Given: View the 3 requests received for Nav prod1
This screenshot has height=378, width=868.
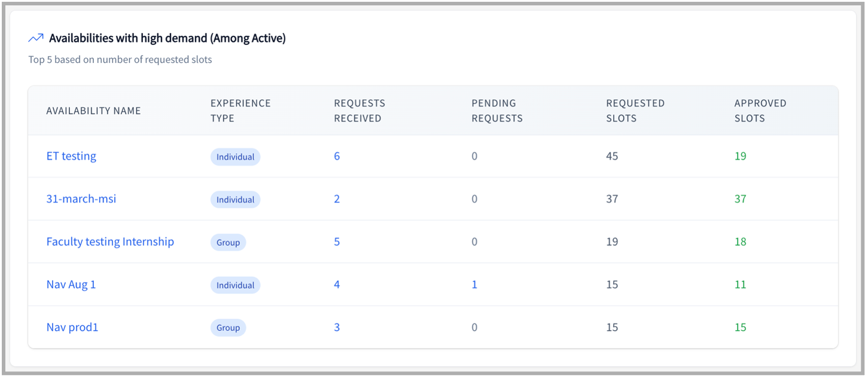Looking at the screenshot, I should (x=337, y=327).
